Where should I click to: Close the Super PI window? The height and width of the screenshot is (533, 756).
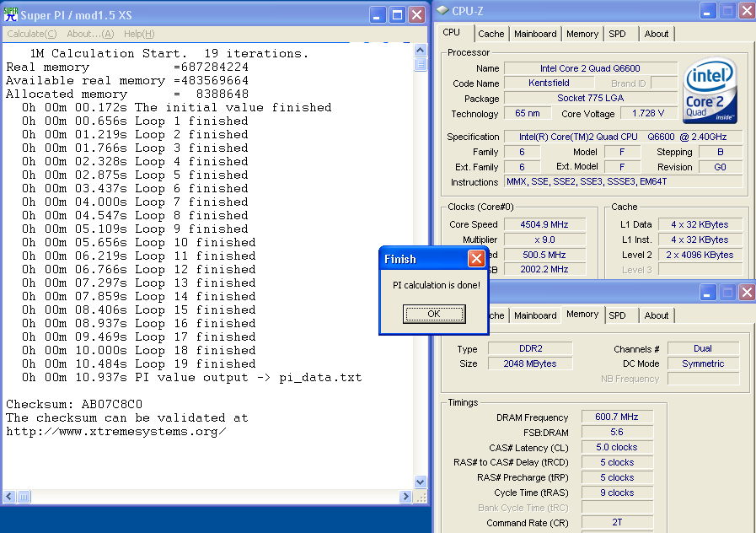[416, 15]
